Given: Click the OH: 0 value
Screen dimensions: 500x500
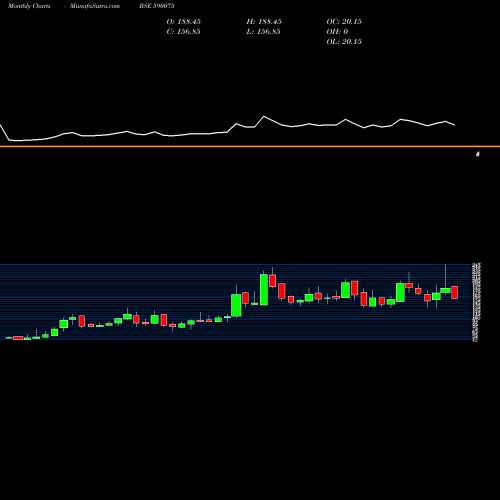Looking at the screenshot, I should click(337, 31).
